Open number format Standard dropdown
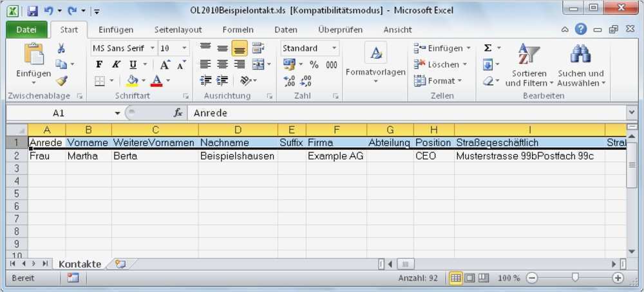The height and width of the screenshot is (292, 644). click(334, 48)
